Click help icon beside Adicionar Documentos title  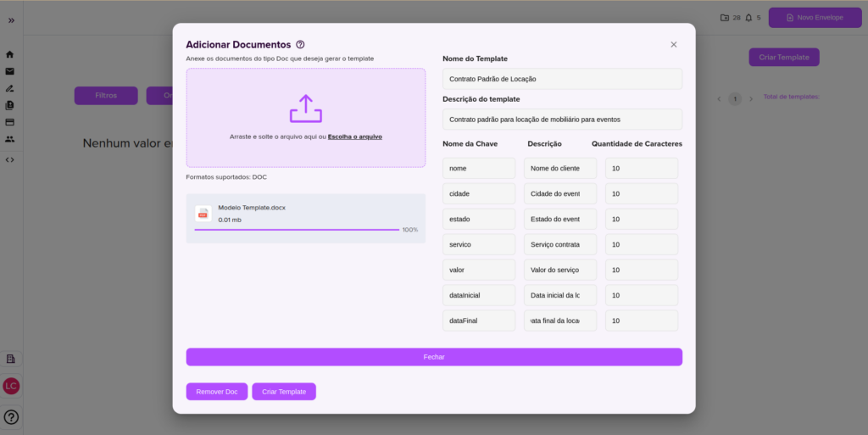[x=300, y=44]
